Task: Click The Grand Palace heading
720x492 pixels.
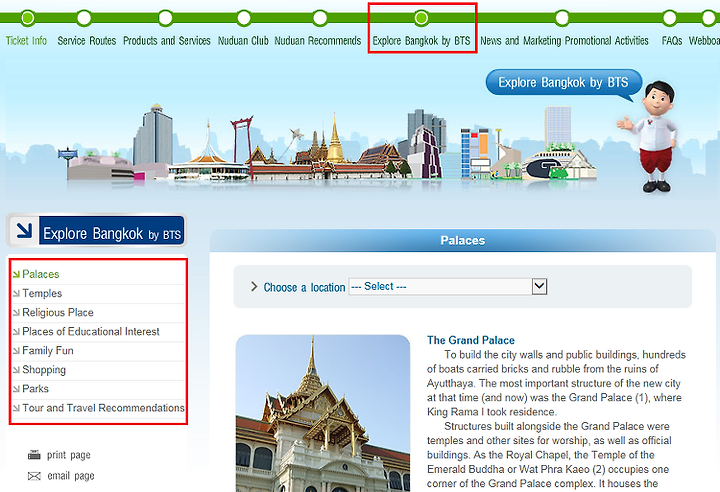Action: (x=471, y=340)
